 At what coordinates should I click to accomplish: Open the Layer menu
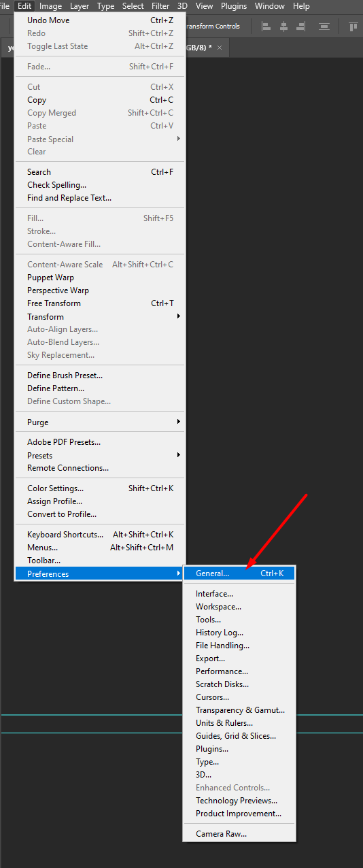[x=80, y=6]
